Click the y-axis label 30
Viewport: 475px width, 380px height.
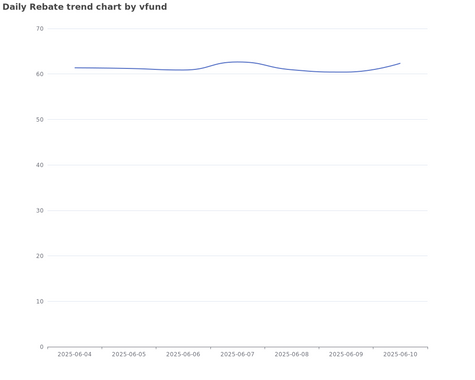(40, 210)
